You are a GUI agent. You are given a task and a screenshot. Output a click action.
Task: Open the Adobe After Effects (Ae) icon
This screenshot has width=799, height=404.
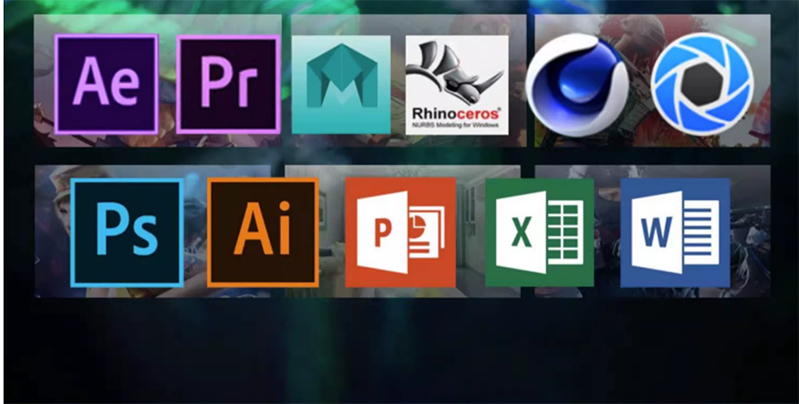(x=106, y=84)
